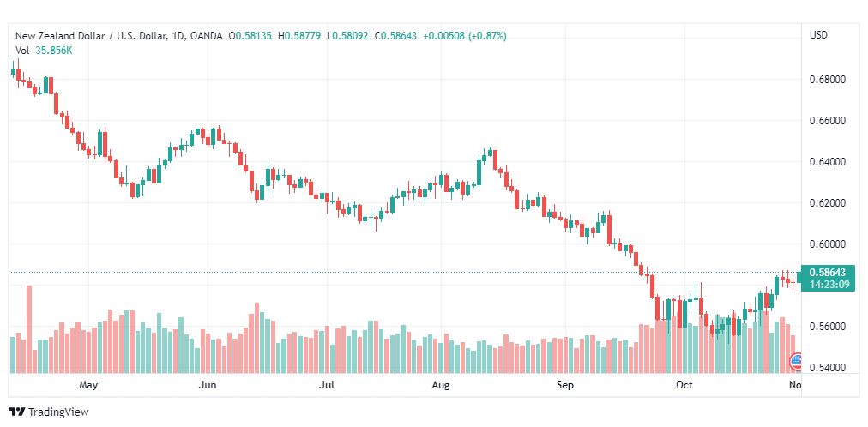Click the 0.68000 price scale label
Viewport: 868px width, 427px height.
[x=827, y=80]
